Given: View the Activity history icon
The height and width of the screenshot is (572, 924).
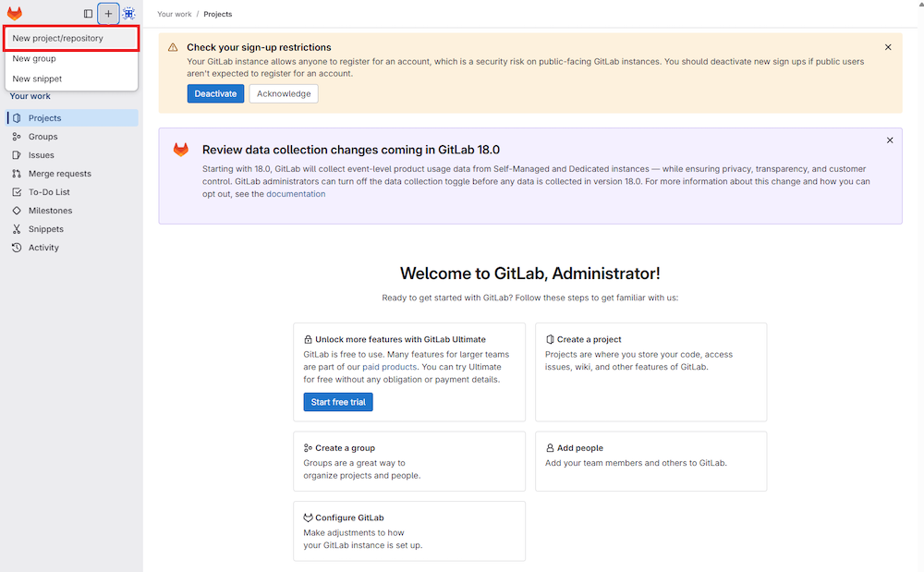Looking at the screenshot, I should pos(17,247).
